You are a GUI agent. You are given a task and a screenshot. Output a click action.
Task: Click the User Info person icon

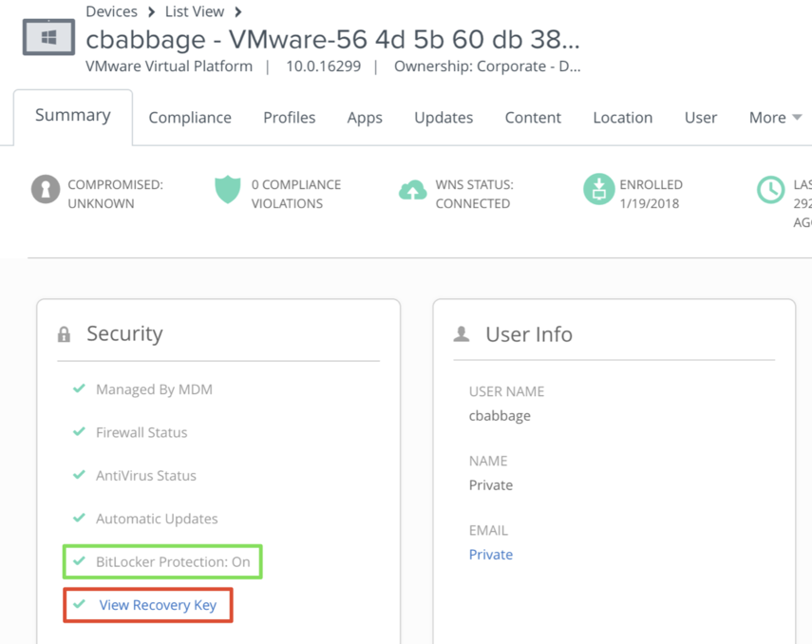coord(462,334)
